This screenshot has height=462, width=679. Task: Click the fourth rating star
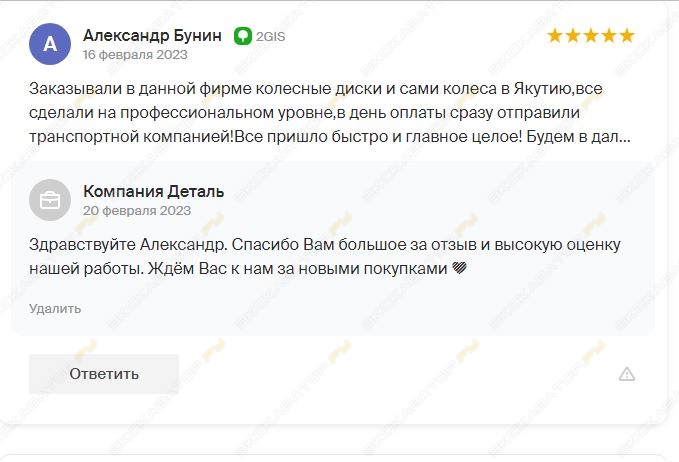pyautogui.click(x=609, y=36)
